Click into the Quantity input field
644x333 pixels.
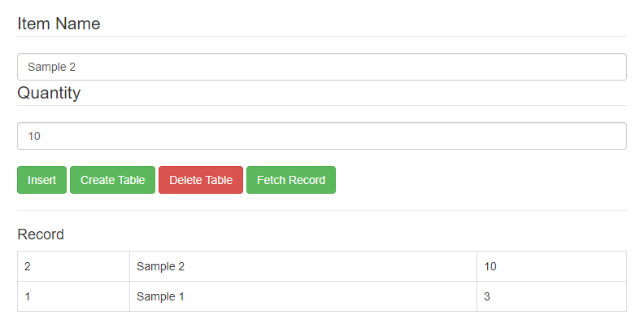[321, 136]
